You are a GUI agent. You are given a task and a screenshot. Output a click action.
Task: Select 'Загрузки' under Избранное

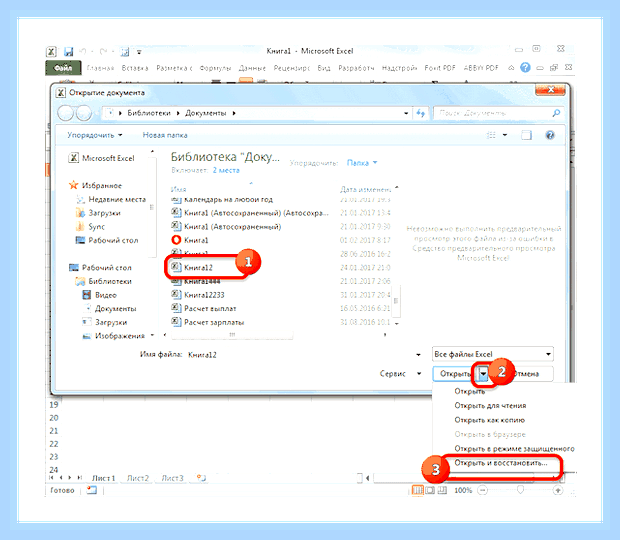coord(98,213)
